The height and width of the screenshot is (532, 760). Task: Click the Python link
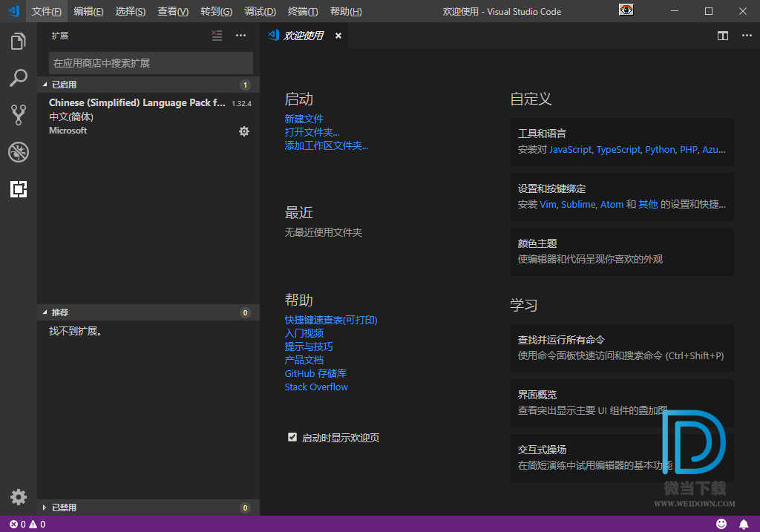pyautogui.click(x=660, y=150)
